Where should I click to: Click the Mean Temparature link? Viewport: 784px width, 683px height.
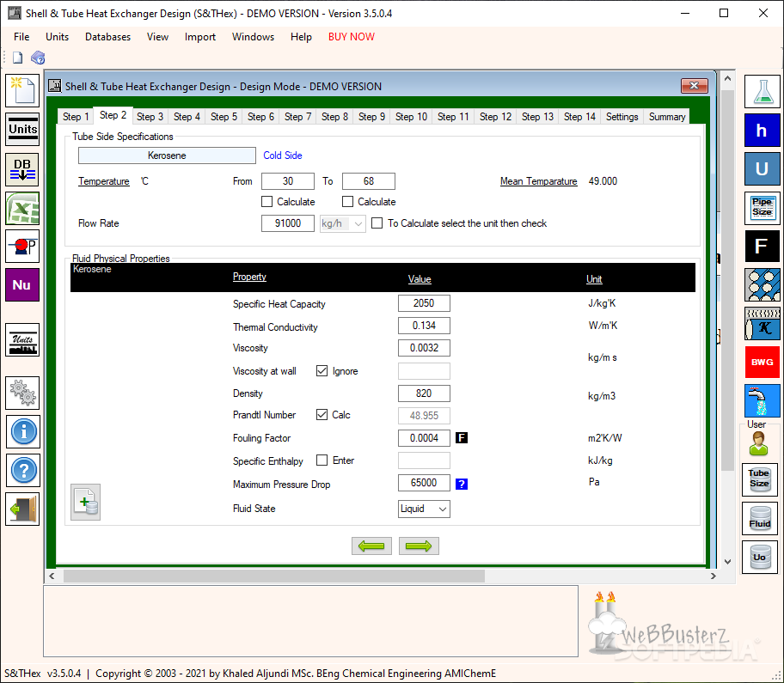538,181
